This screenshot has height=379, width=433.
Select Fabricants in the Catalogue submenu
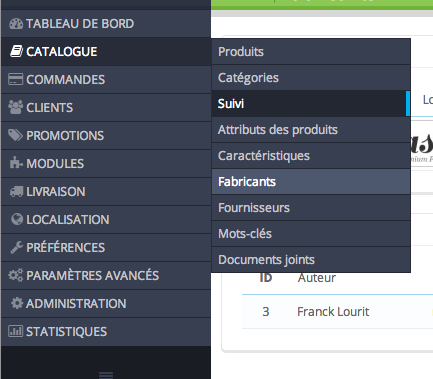(x=311, y=182)
